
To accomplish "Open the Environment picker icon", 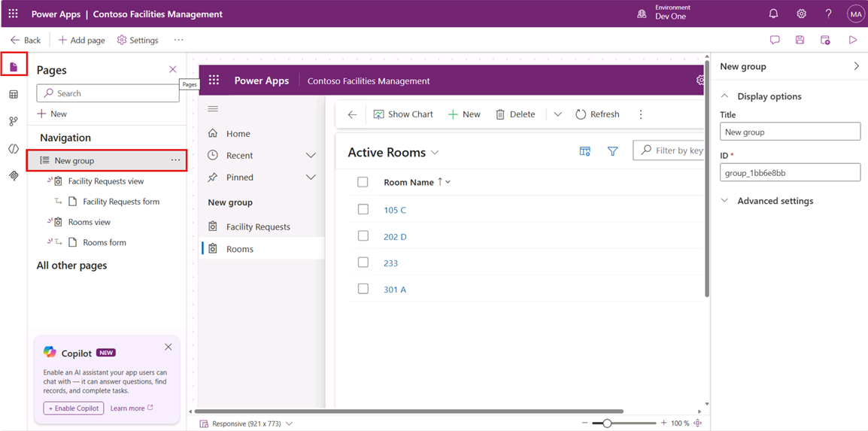I will pyautogui.click(x=641, y=14).
